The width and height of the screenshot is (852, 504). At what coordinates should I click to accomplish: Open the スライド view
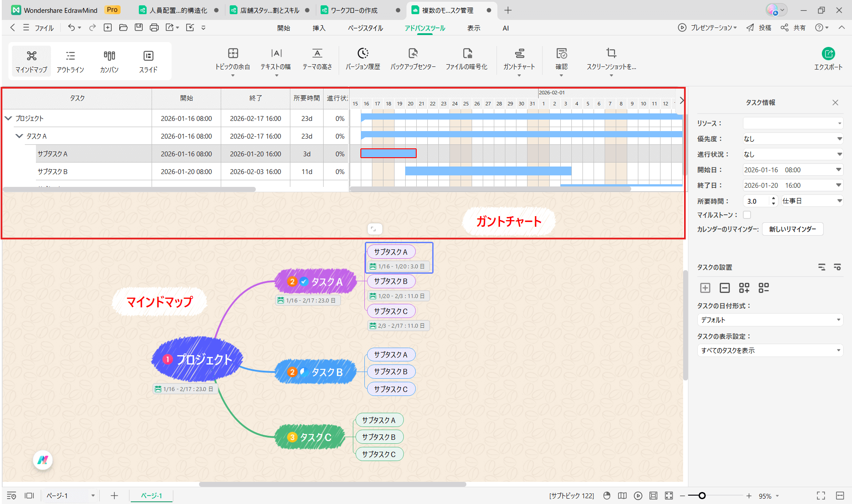pos(148,61)
